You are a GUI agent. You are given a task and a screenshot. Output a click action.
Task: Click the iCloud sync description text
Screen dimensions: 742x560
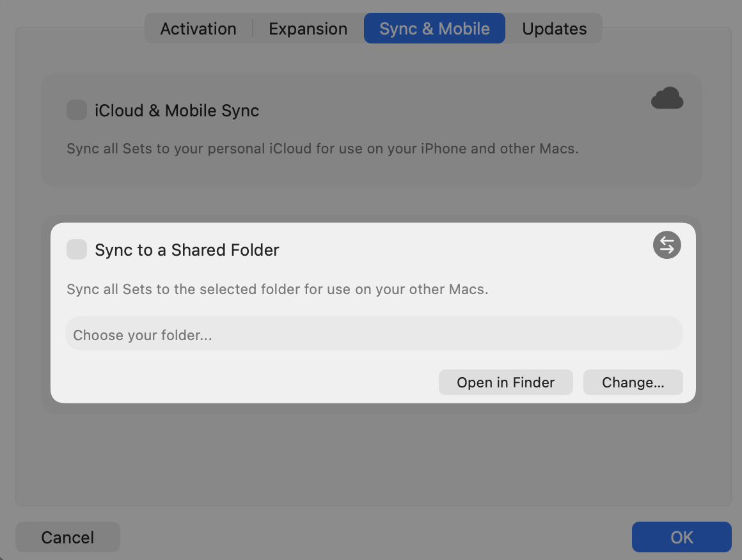322,149
